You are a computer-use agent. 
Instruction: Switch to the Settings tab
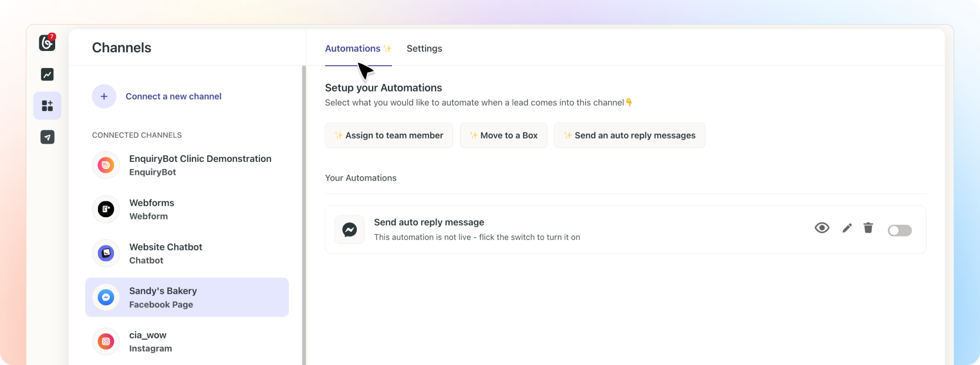point(424,49)
